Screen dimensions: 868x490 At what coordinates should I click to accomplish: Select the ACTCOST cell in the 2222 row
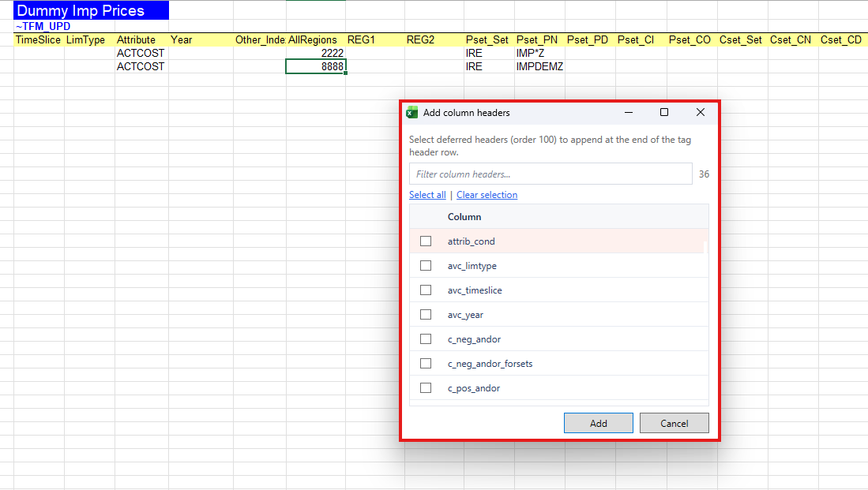tap(141, 53)
